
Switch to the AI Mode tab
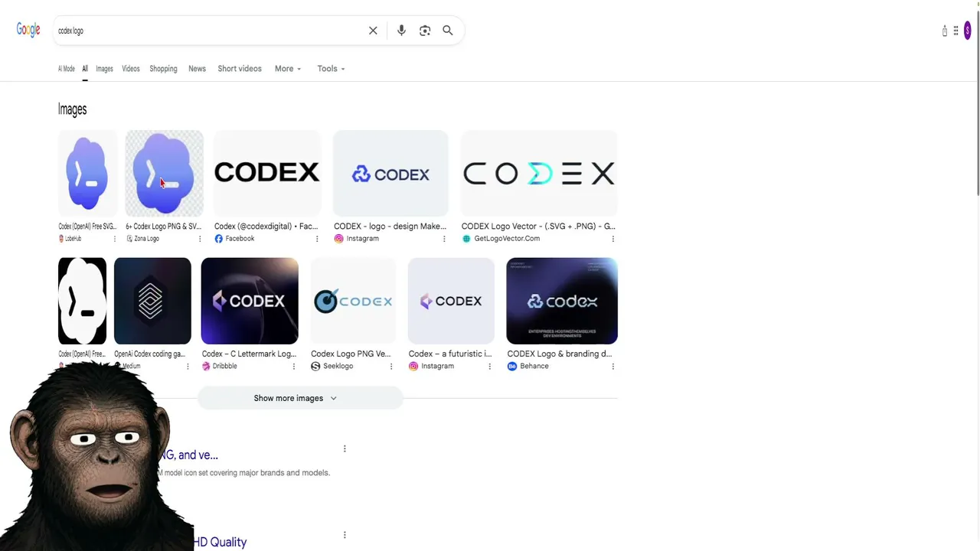[x=67, y=69]
